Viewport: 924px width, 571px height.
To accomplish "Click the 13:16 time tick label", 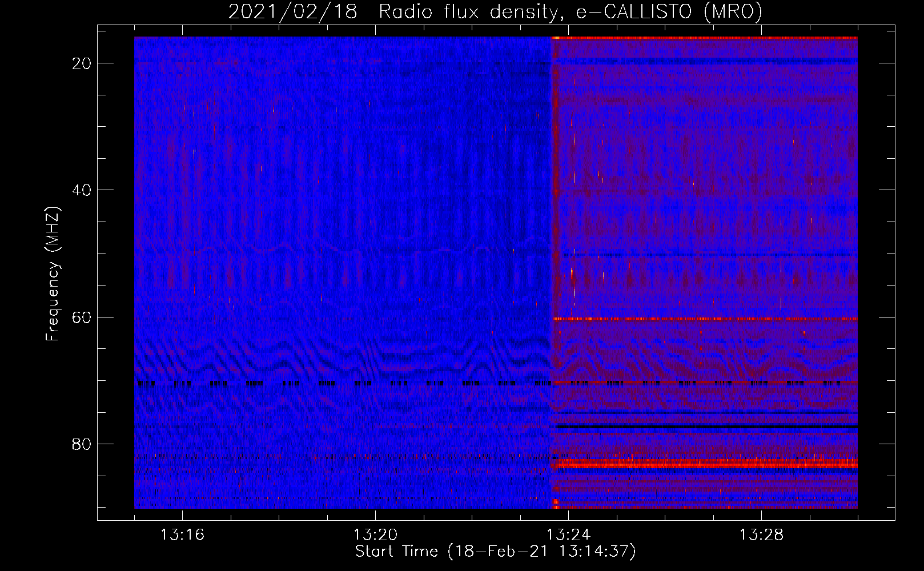I will pyautogui.click(x=182, y=535).
